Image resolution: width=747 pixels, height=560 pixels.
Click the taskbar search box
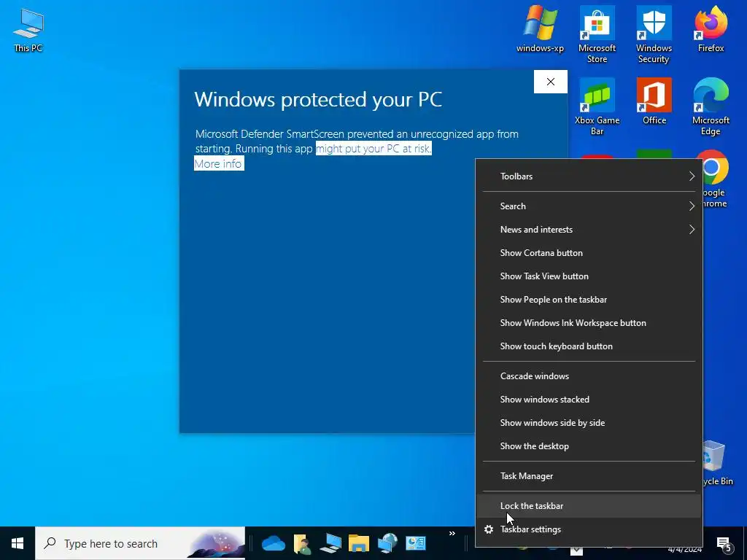(140, 543)
